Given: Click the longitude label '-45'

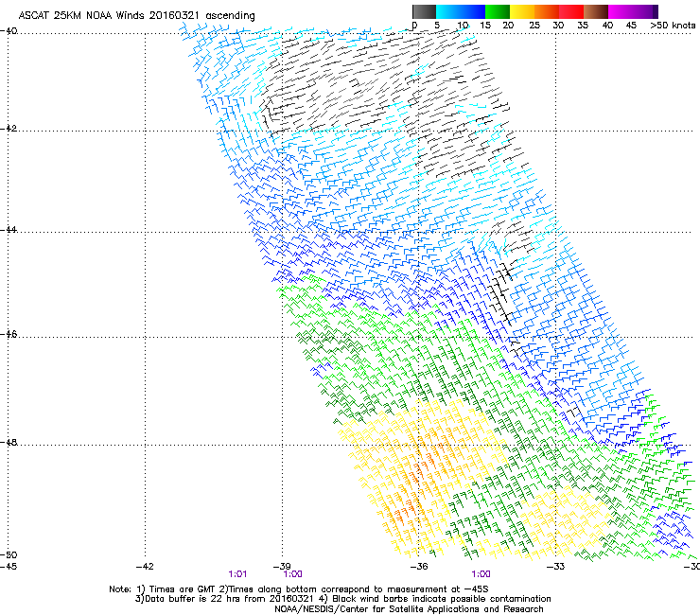Looking at the screenshot, I should 9,567.
